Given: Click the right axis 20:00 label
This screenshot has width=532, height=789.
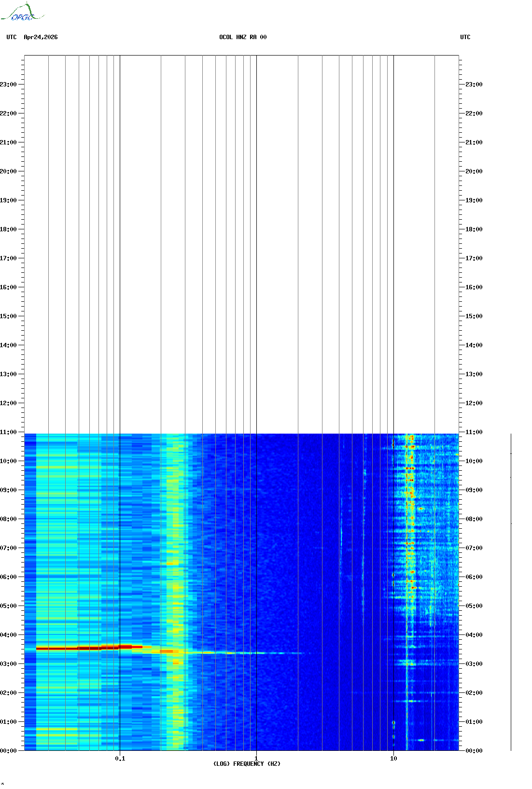Looking at the screenshot, I should point(474,171).
